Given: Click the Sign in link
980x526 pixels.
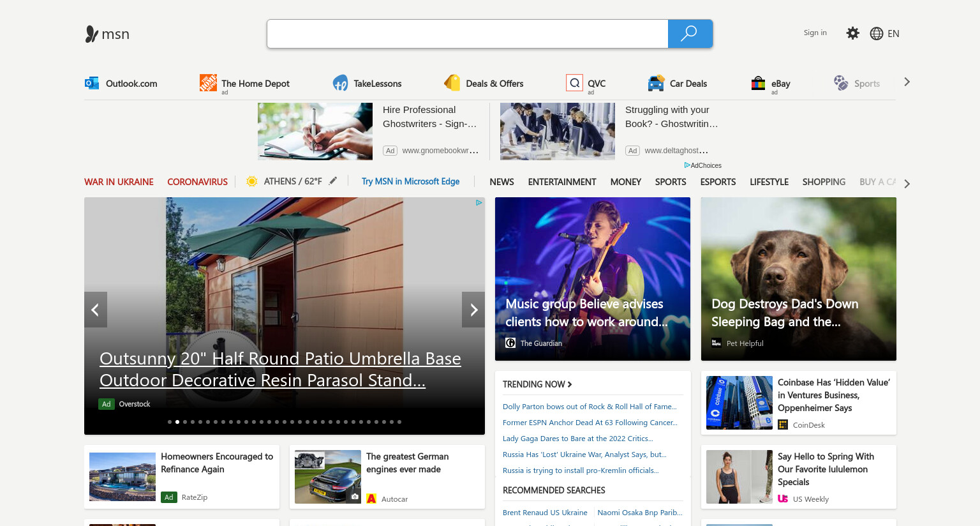Looking at the screenshot, I should (x=815, y=33).
